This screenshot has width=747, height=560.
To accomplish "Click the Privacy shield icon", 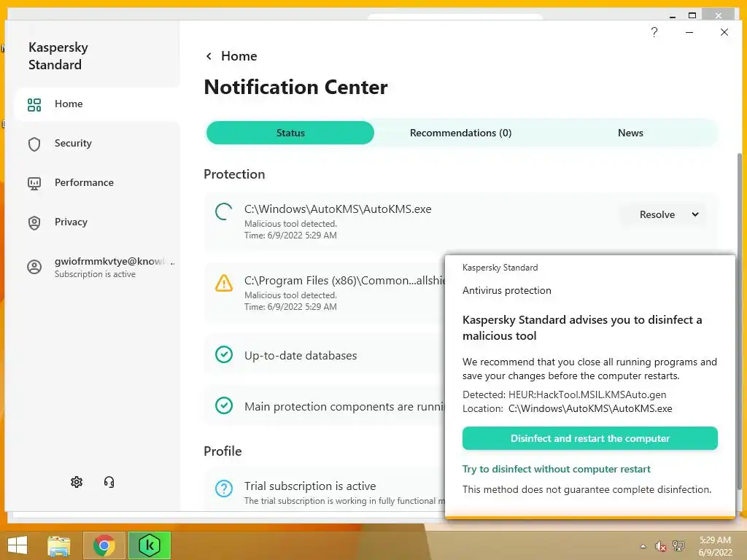I will pos(34,223).
